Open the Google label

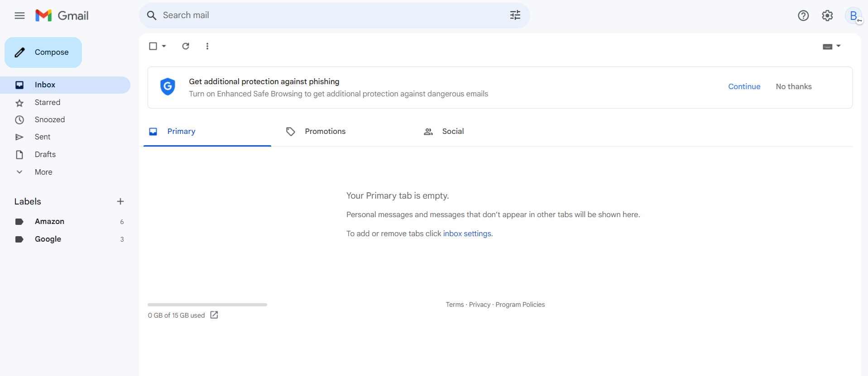(65, 239)
